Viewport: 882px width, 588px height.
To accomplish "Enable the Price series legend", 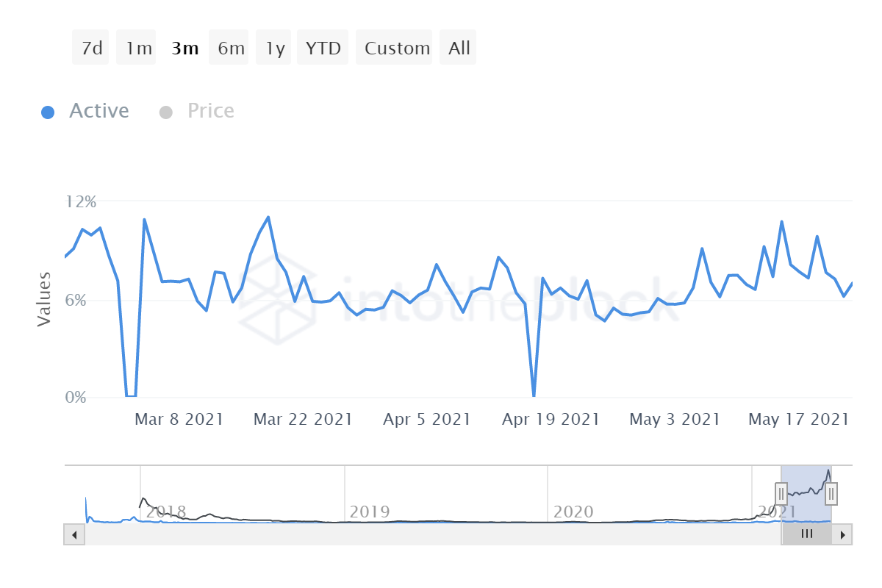I will click(211, 111).
